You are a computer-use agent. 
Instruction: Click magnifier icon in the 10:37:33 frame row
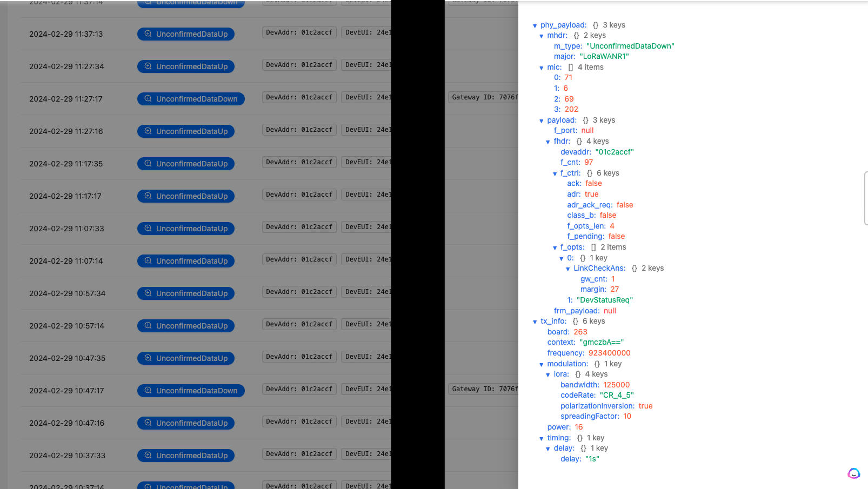pos(148,455)
